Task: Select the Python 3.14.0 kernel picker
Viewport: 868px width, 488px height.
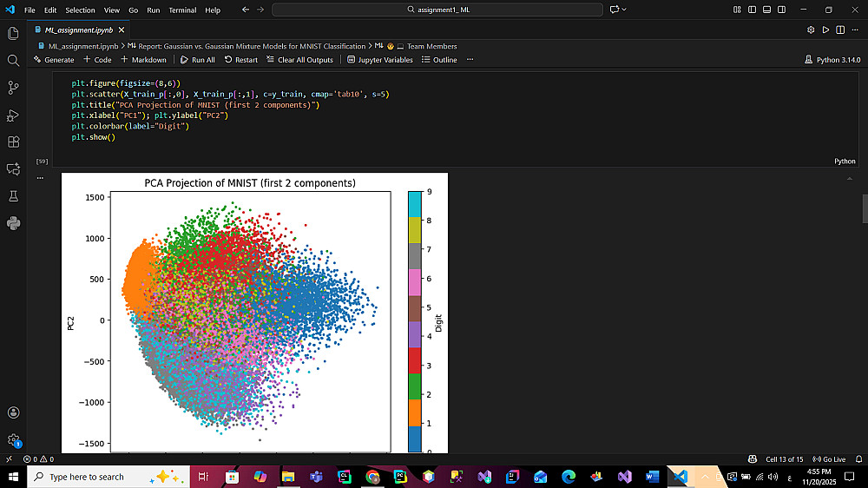Action: [x=832, y=60]
